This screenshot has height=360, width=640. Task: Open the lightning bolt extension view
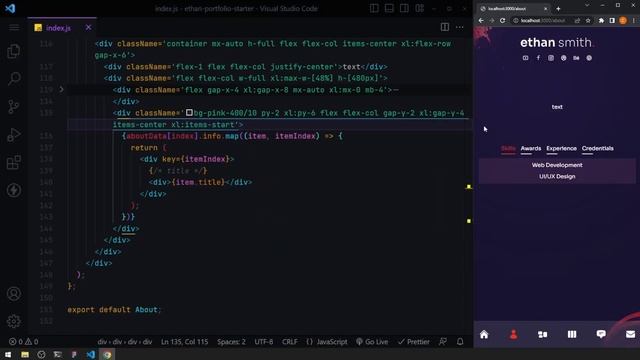click(x=13, y=190)
